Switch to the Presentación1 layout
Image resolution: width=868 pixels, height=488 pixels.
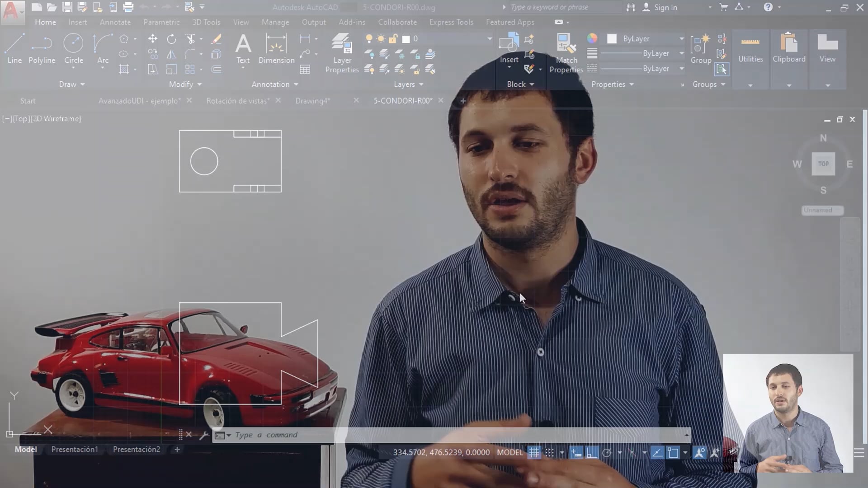[75, 449]
